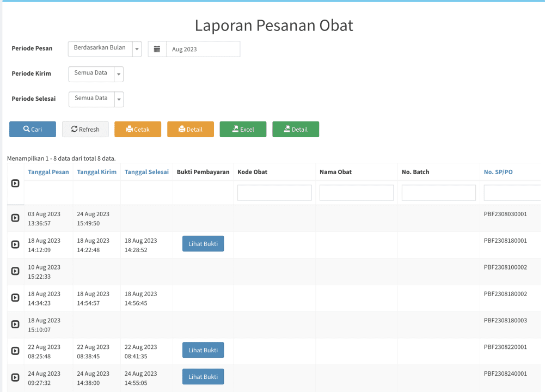
Task: View Lihat Bukti for 24 Aug 09:27:32 order
Action: 203,377
